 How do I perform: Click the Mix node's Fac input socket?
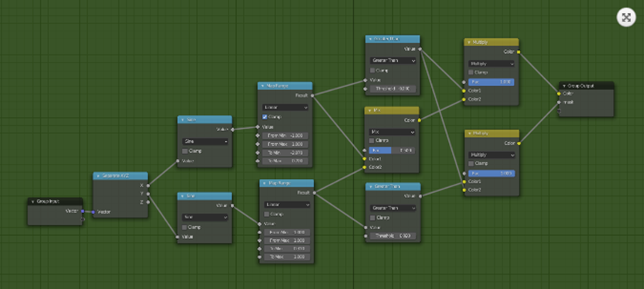[x=364, y=150]
